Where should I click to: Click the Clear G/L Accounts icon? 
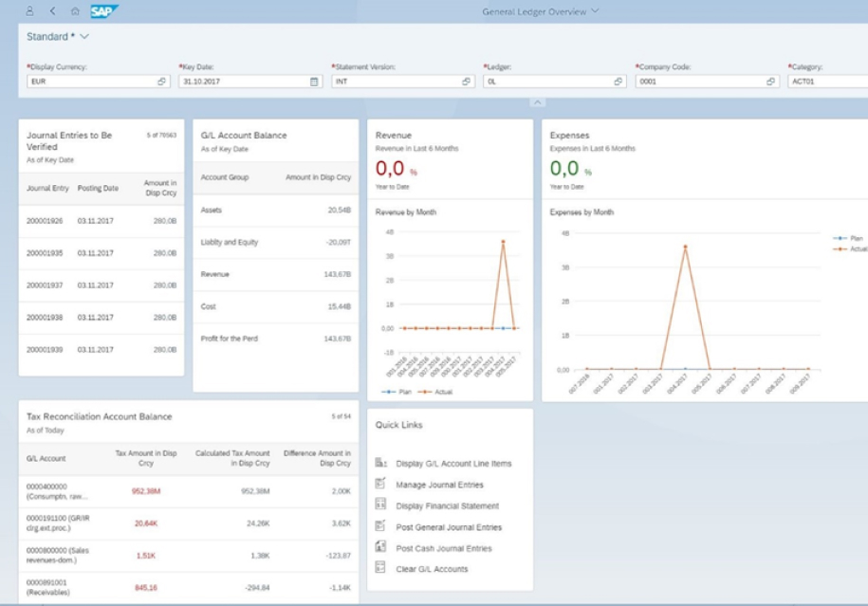pyautogui.click(x=380, y=567)
